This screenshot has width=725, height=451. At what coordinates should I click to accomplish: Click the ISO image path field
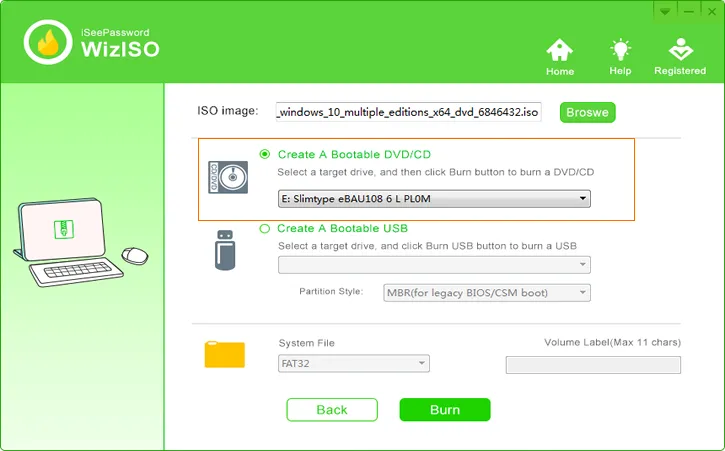pos(409,112)
